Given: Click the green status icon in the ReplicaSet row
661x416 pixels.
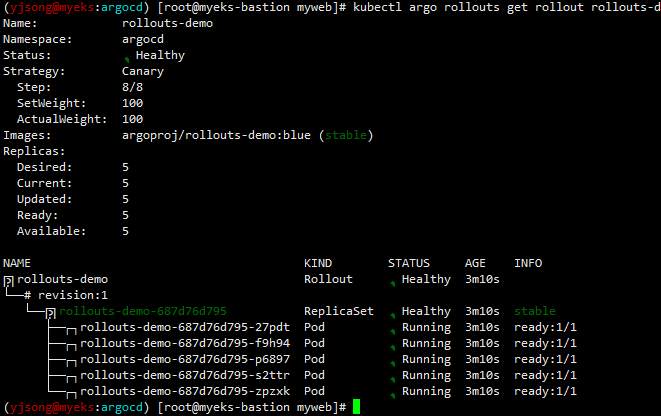Looking at the screenshot, I should (393, 316).
